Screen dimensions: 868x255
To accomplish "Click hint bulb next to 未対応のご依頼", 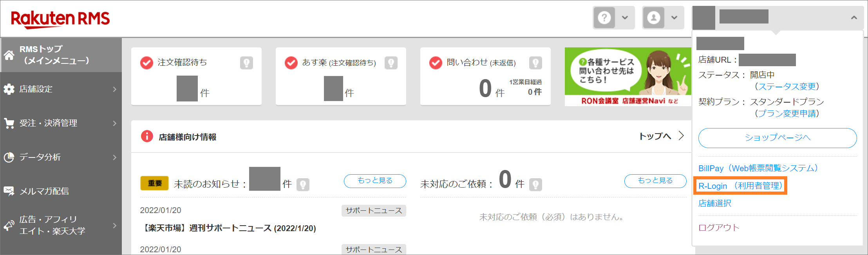I will click(535, 184).
